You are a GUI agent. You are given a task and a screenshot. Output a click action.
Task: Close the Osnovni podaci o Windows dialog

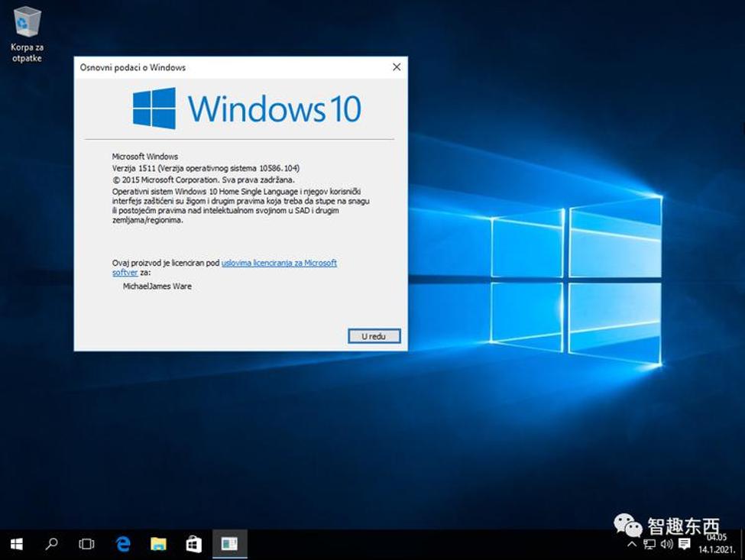tap(396, 67)
